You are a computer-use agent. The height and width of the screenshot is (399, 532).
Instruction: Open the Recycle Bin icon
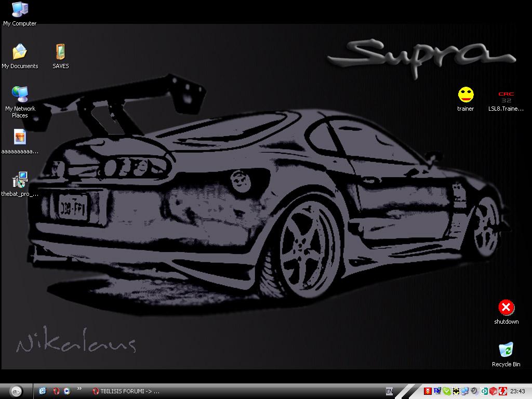pyautogui.click(x=506, y=354)
